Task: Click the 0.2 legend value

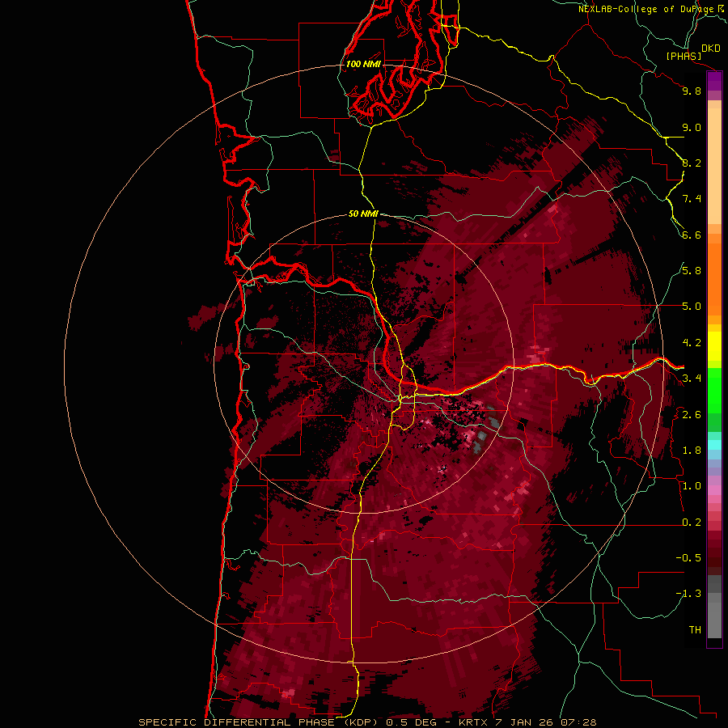Action: tap(692, 523)
